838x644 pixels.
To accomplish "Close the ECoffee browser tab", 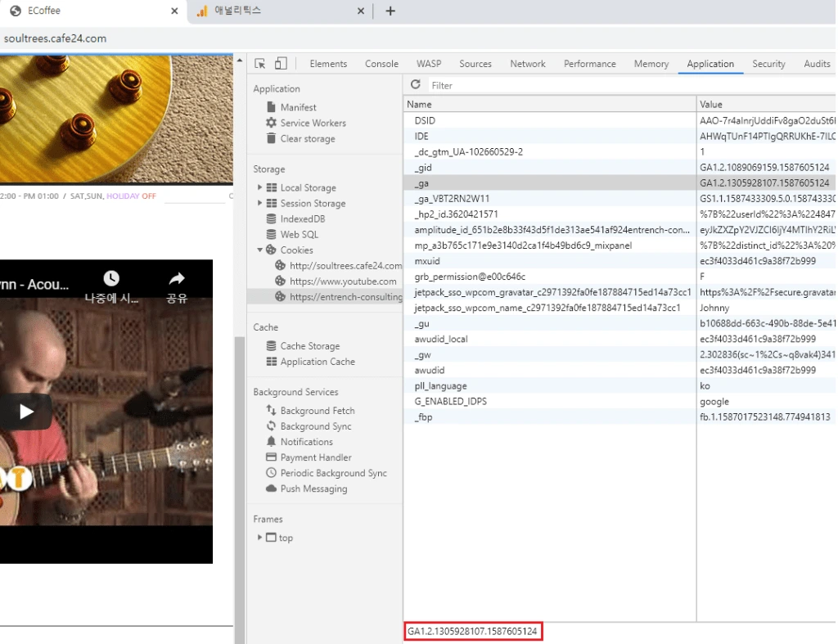I will (x=174, y=11).
